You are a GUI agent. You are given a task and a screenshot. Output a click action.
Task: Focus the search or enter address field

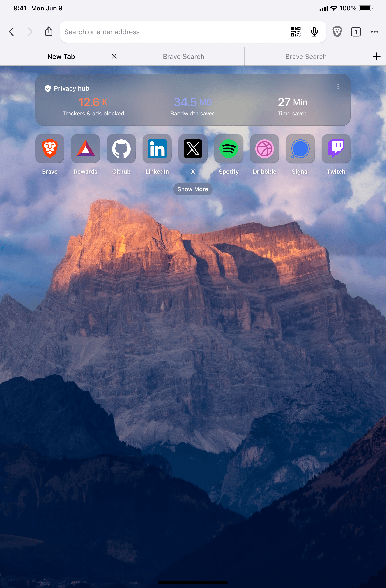point(174,32)
